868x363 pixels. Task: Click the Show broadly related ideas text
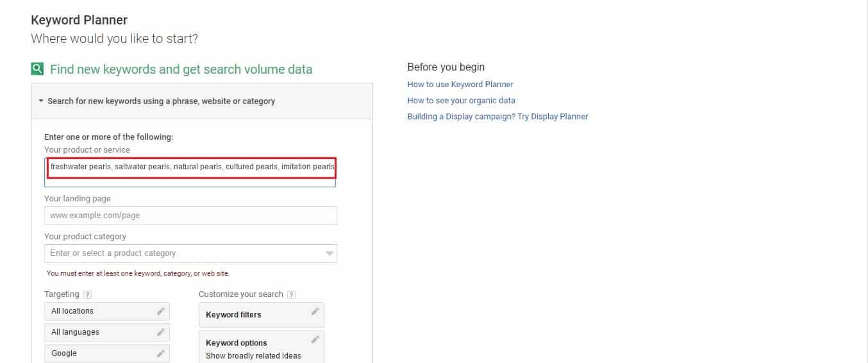[x=253, y=356]
